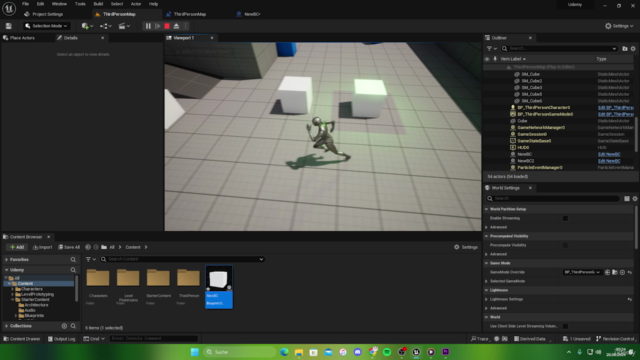Viewport: 640px width, 360px height.
Task: Open Content Browser Settings
Action: (466, 247)
